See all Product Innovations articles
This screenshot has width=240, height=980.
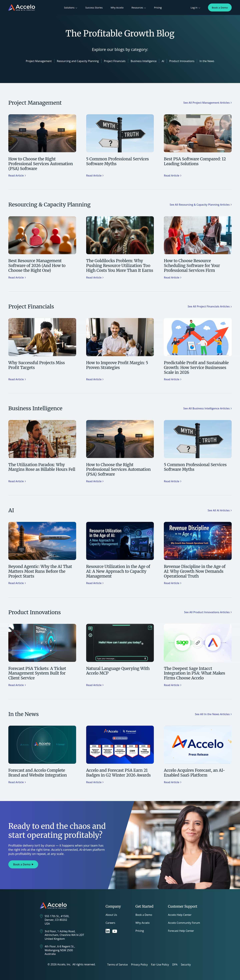(208, 612)
